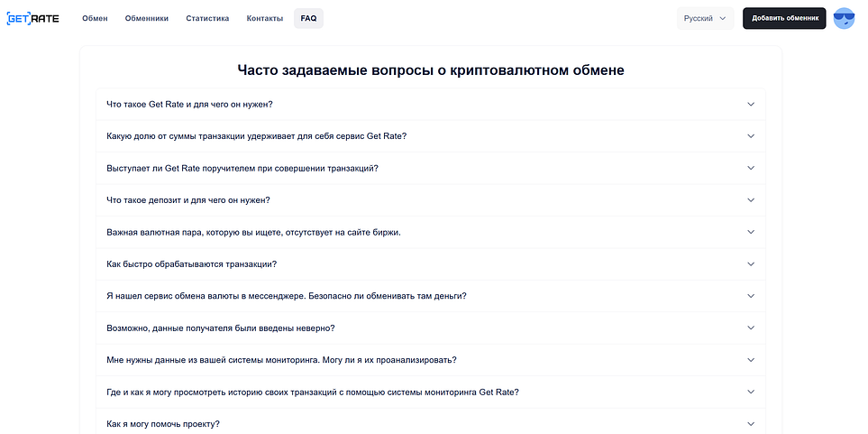
Task: Expand chevron for 'Мне нужны данные' question
Action: [751, 360]
